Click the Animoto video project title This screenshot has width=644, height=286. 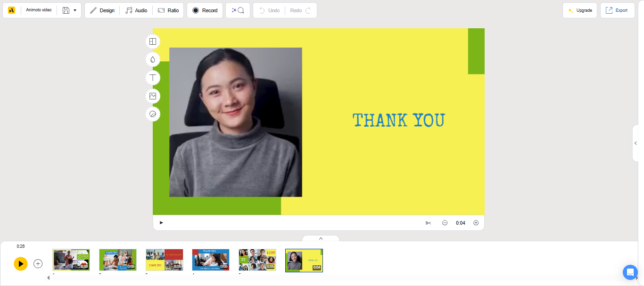(39, 10)
